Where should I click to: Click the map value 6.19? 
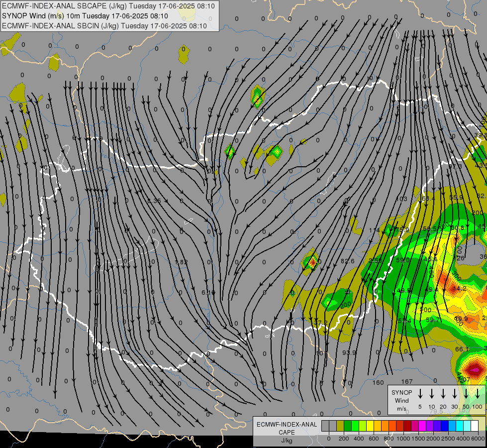pos(208,293)
